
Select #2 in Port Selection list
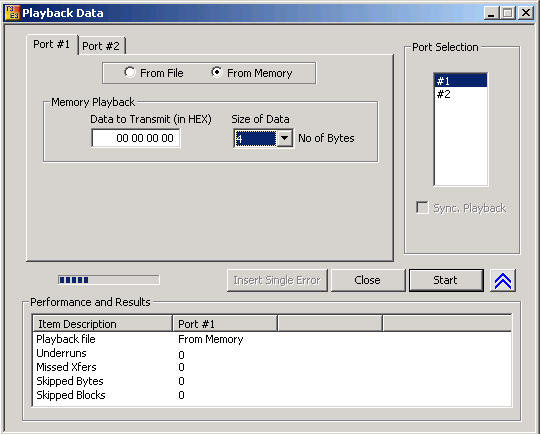[460, 94]
